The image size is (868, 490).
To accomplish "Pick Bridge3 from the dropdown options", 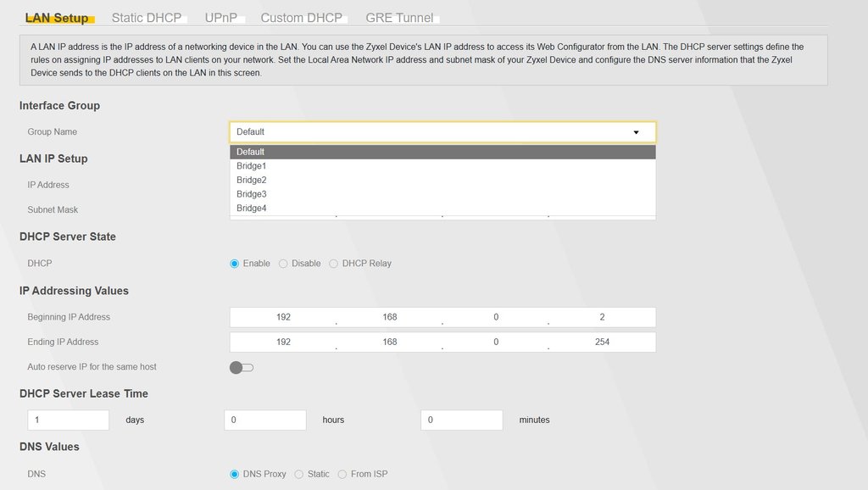I will click(251, 194).
